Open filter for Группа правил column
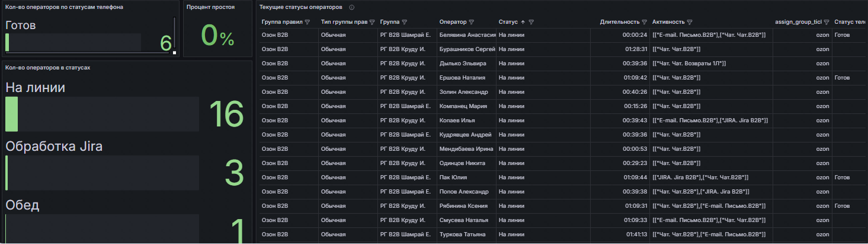868x244 pixels. (x=308, y=22)
